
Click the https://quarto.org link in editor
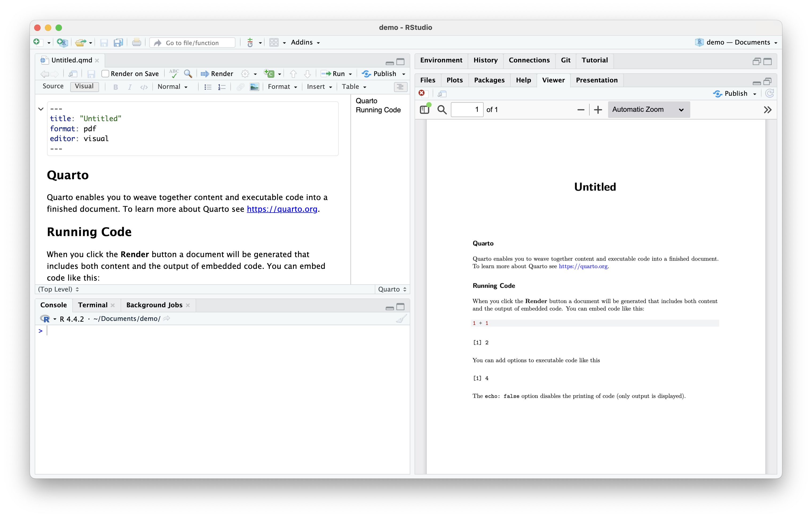(x=282, y=209)
